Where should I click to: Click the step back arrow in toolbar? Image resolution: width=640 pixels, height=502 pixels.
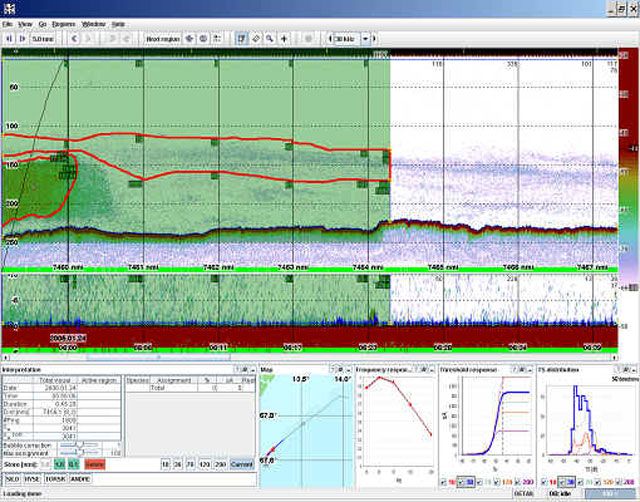tap(10, 39)
